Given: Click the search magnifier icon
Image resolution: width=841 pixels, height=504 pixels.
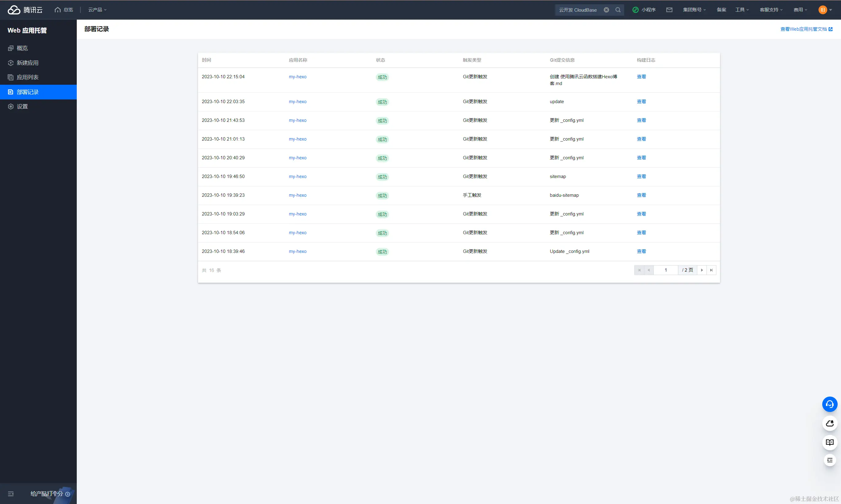Looking at the screenshot, I should pyautogui.click(x=618, y=10).
